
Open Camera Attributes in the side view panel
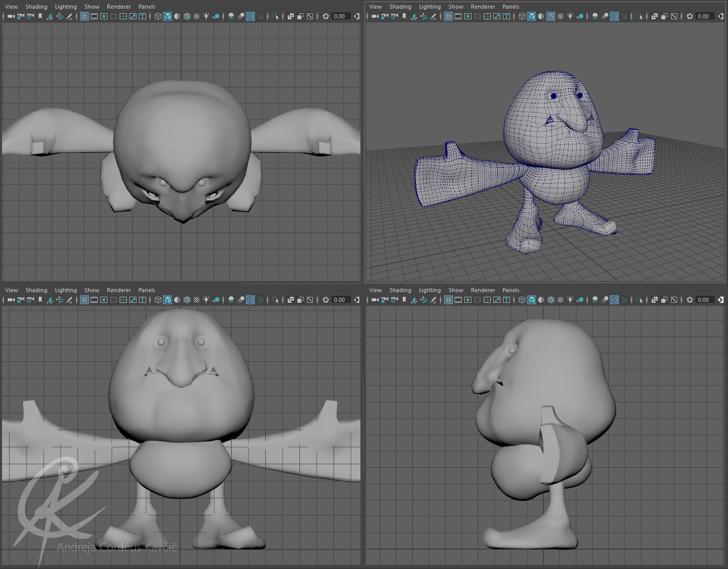coord(394,300)
